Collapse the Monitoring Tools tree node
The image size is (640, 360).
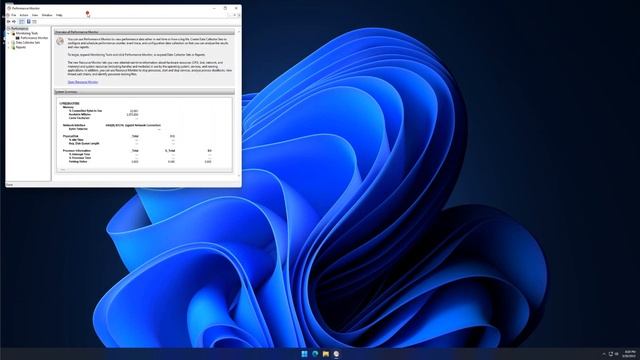(9, 33)
